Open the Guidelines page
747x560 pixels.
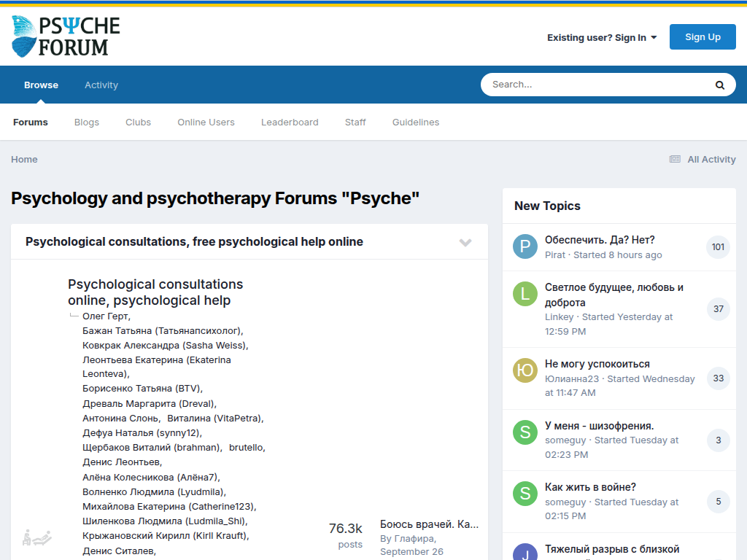(415, 122)
